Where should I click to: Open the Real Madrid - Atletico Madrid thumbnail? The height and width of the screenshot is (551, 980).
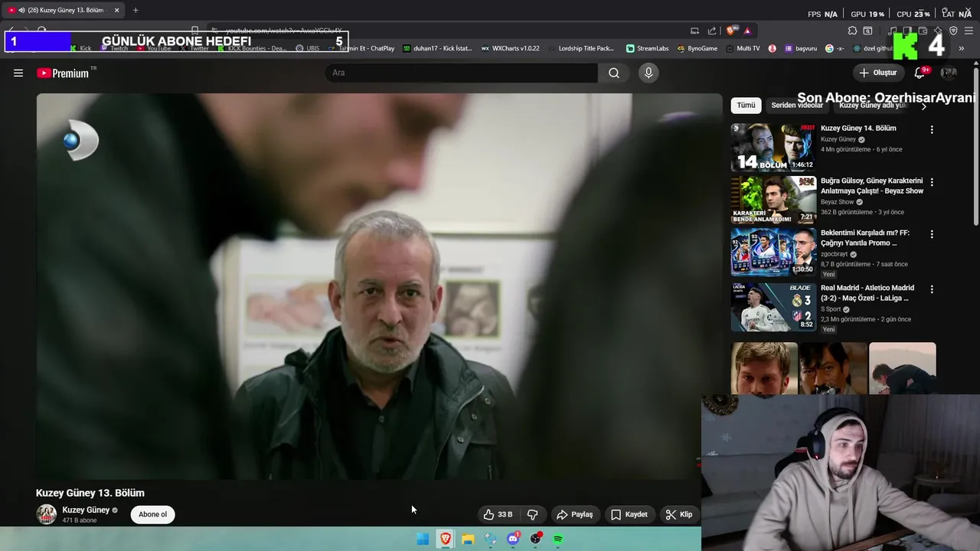773,308
